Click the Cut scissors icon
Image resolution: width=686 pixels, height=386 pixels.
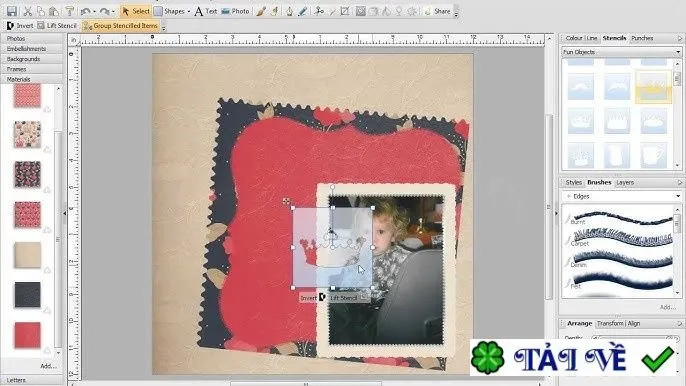pos(28,11)
